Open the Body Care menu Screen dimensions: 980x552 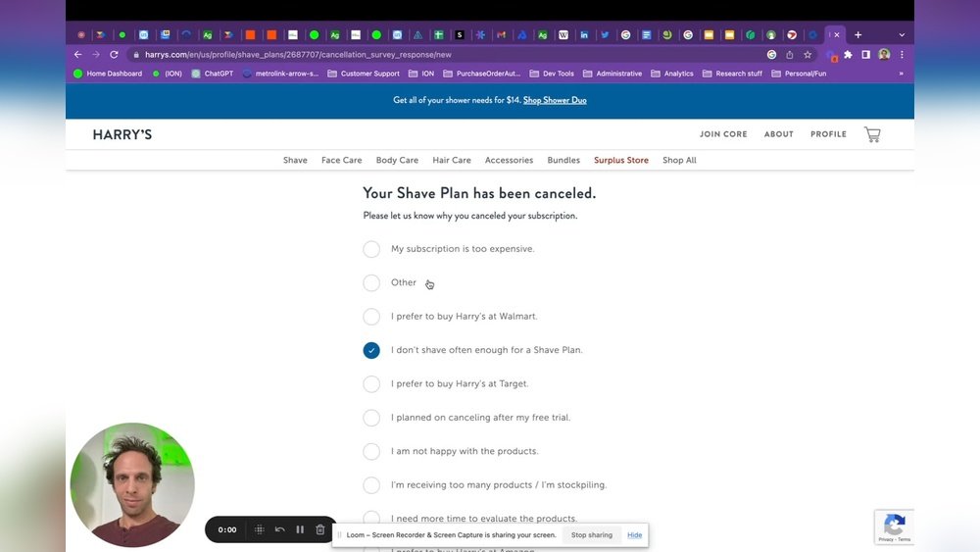pyautogui.click(x=397, y=161)
